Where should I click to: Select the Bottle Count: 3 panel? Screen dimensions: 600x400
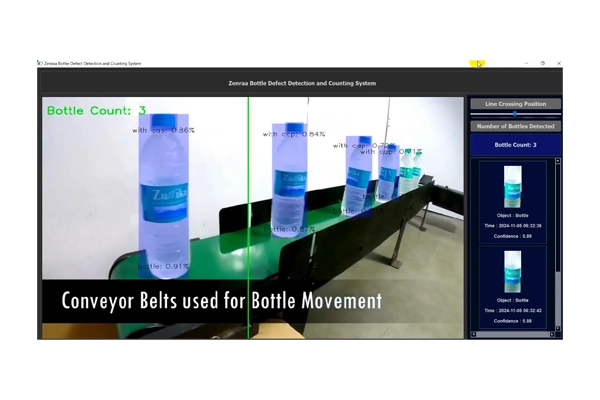(x=515, y=145)
